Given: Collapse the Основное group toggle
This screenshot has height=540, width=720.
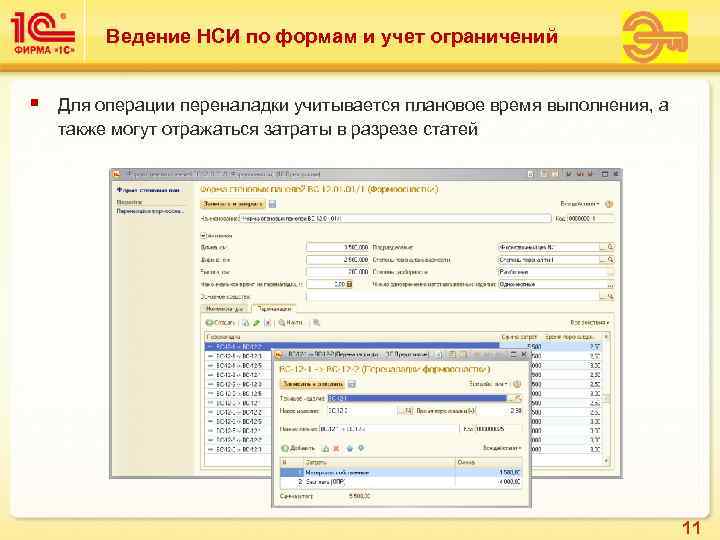Looking at the screenshot, I should click(203, 236).
